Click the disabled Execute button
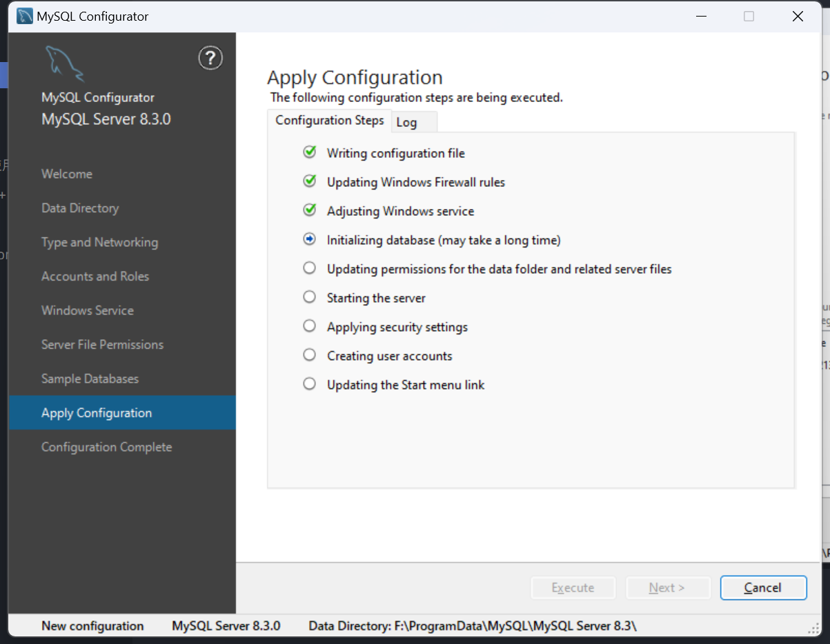Viewport: 830px width, 644px height. tap(573, 587)
